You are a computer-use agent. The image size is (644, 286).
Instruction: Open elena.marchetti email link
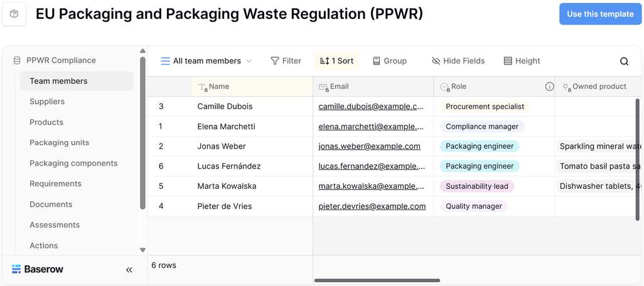[x=371, y=127]
